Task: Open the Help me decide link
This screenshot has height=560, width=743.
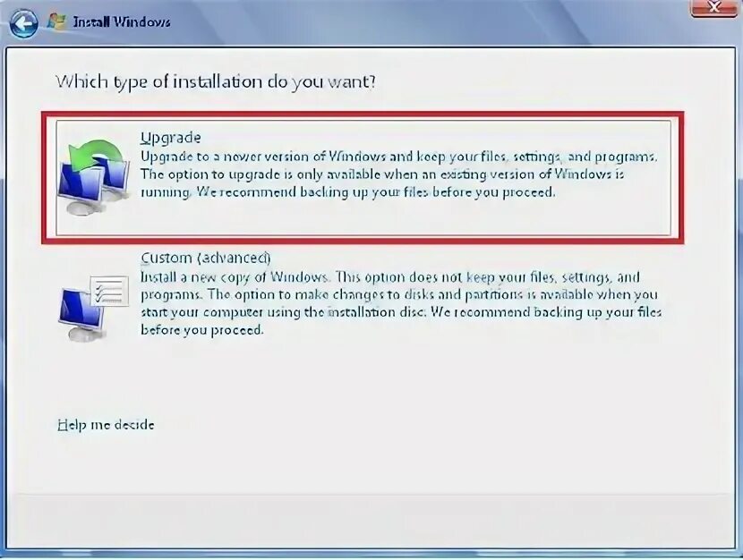Action: (x=106, y=425)
